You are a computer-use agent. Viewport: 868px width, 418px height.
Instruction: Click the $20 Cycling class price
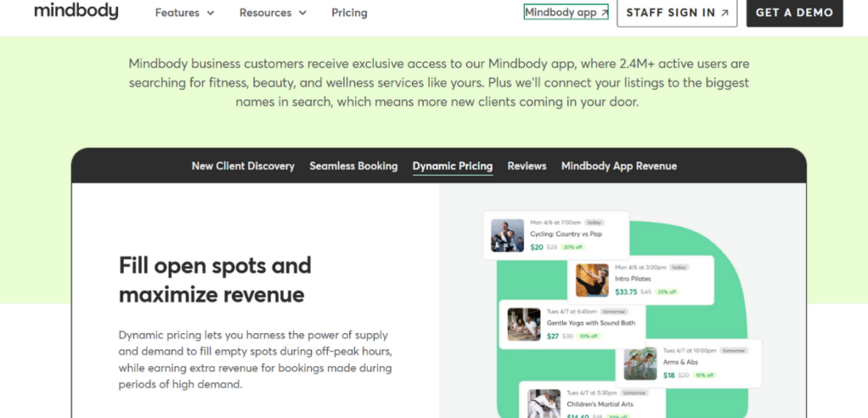coord(537,248)
